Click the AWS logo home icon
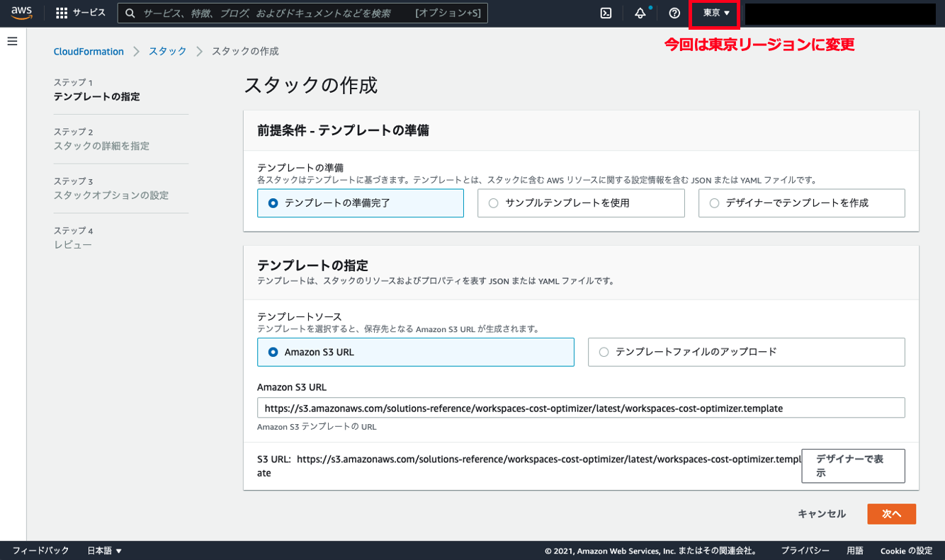The height and width of the screenshot is (560, 945). coord(22,13)
